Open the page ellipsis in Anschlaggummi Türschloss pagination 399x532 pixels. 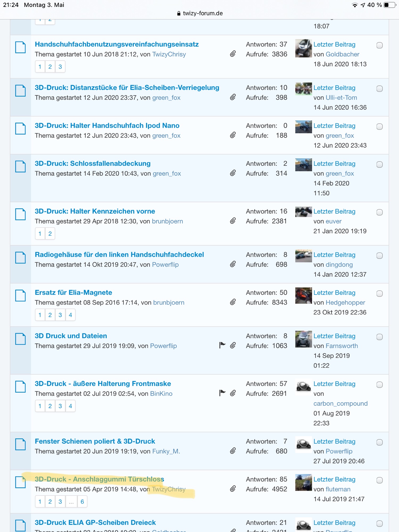(71, 502)
